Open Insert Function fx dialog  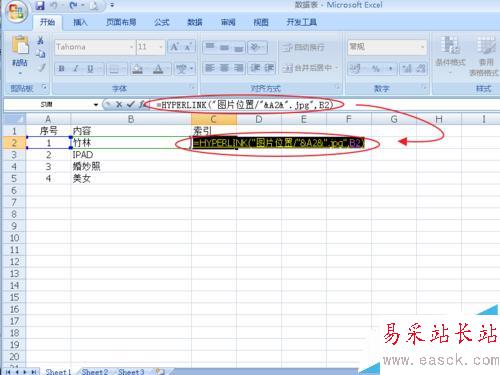[x=143, y=105]
